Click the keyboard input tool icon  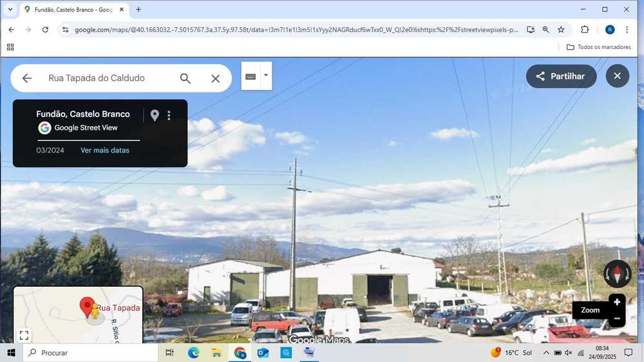[x=251, y=77]
